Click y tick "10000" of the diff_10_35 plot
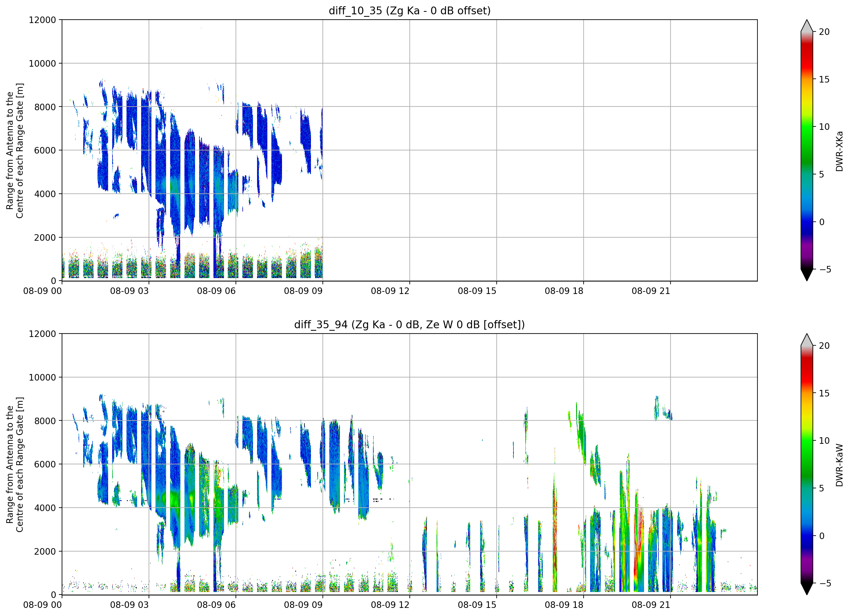 click(x=42, y=63)
